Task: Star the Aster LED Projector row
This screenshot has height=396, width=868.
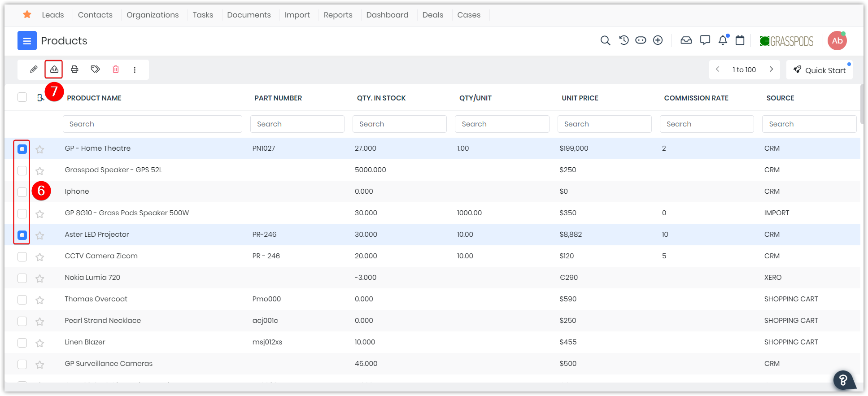Action: point(40,235)
